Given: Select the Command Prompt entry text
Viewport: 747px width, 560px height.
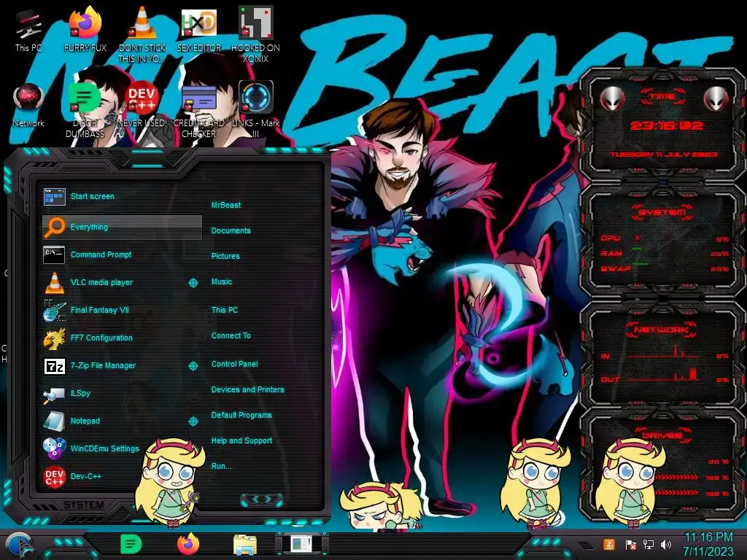Looking at the screenshot, I should [101, 254].
